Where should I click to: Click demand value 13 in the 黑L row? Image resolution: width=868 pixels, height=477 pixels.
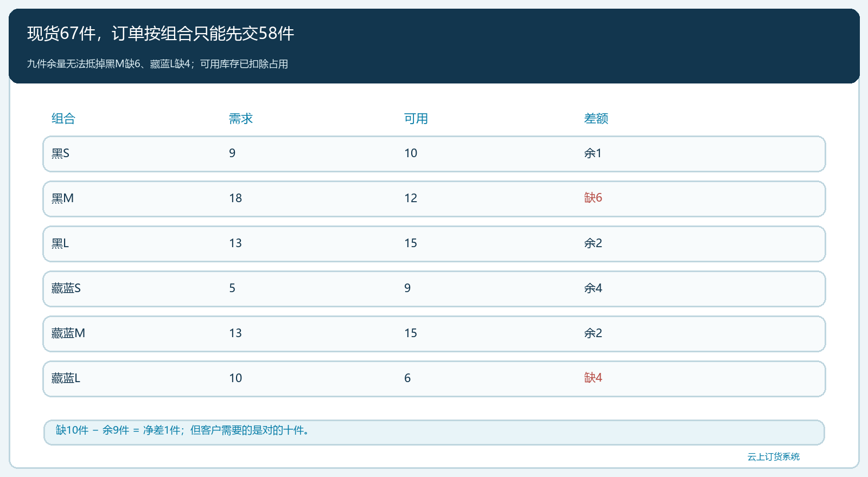(x=235, y=243)
